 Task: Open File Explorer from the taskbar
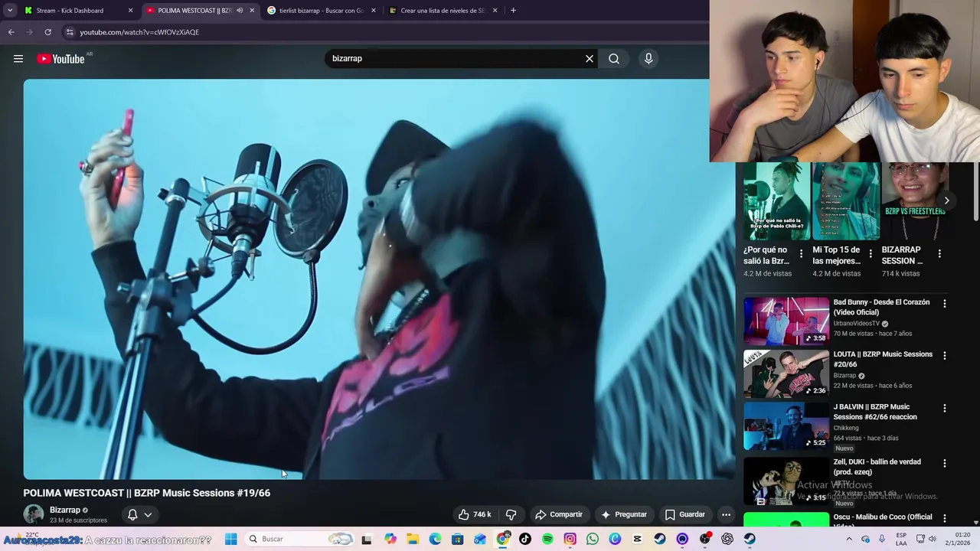[x=413, y=539]
